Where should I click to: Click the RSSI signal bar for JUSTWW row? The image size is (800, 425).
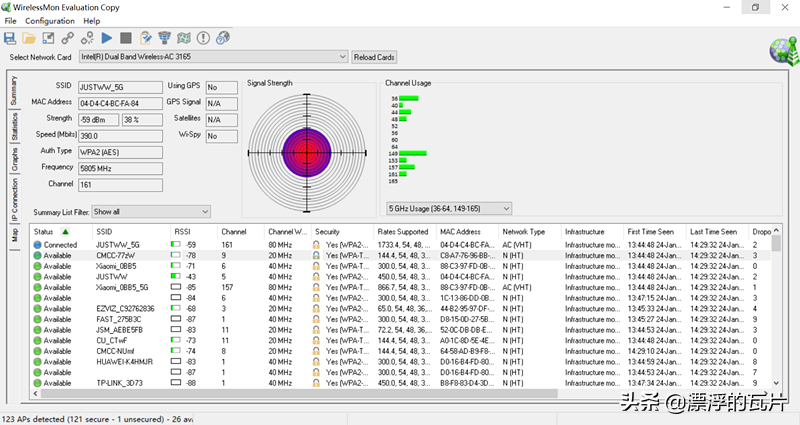pos(176,277)
